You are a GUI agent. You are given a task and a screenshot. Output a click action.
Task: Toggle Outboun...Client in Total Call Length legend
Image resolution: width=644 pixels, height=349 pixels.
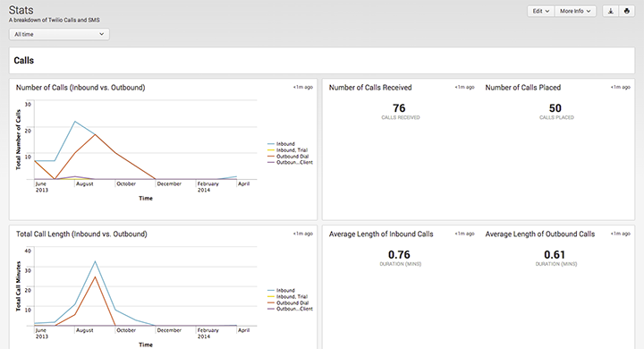290,309
